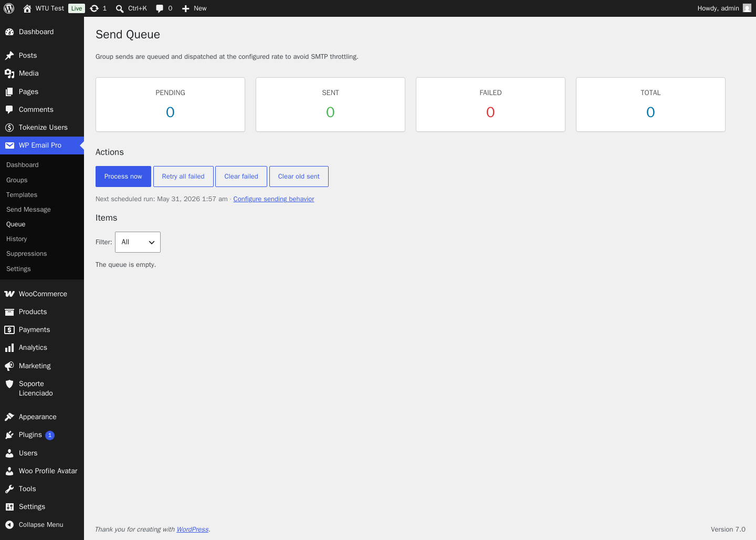Open the Send Message submenu item
Image resolution: width=756 pixels, height=540 pixels.
(28, 210)
